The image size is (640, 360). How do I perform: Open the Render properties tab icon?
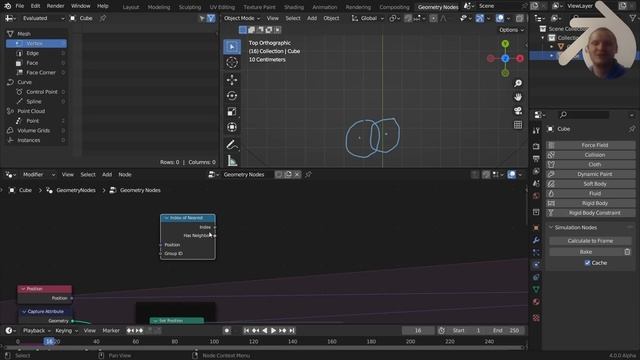536,146
